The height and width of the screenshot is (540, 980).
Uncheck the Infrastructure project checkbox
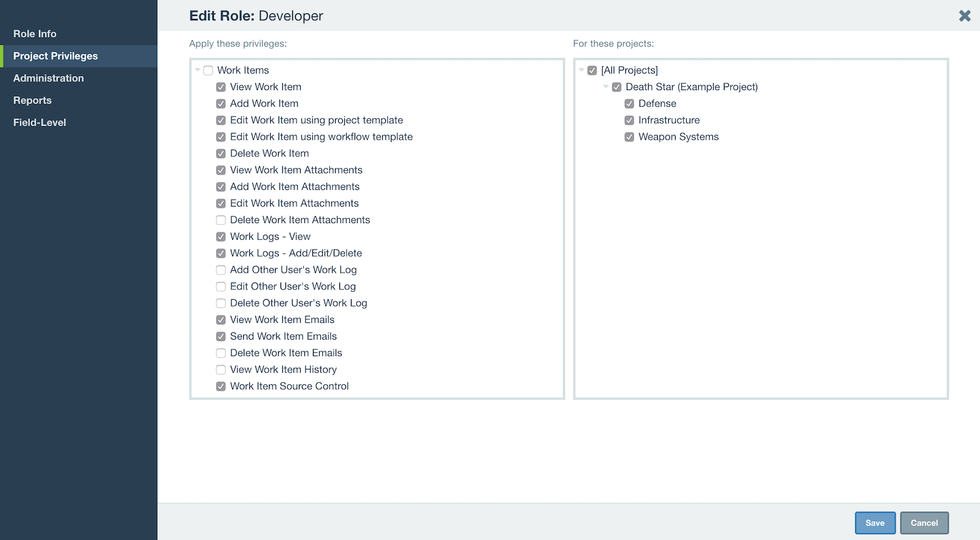[x=629, y=120]
